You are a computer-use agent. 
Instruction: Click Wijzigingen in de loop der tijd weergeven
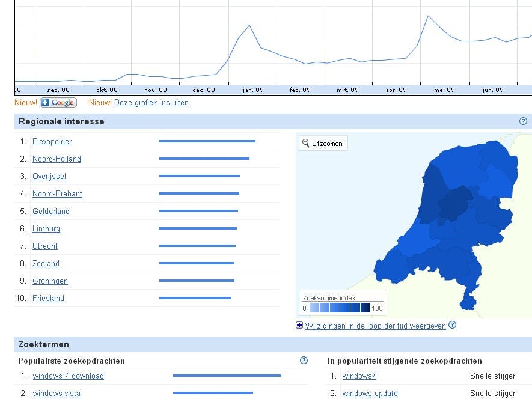click(375, 326)
